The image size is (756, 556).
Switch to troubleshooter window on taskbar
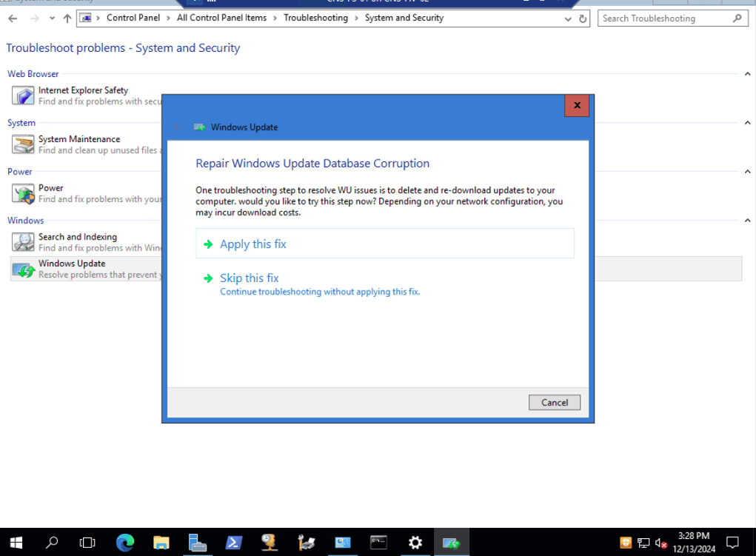coord(451,543)
